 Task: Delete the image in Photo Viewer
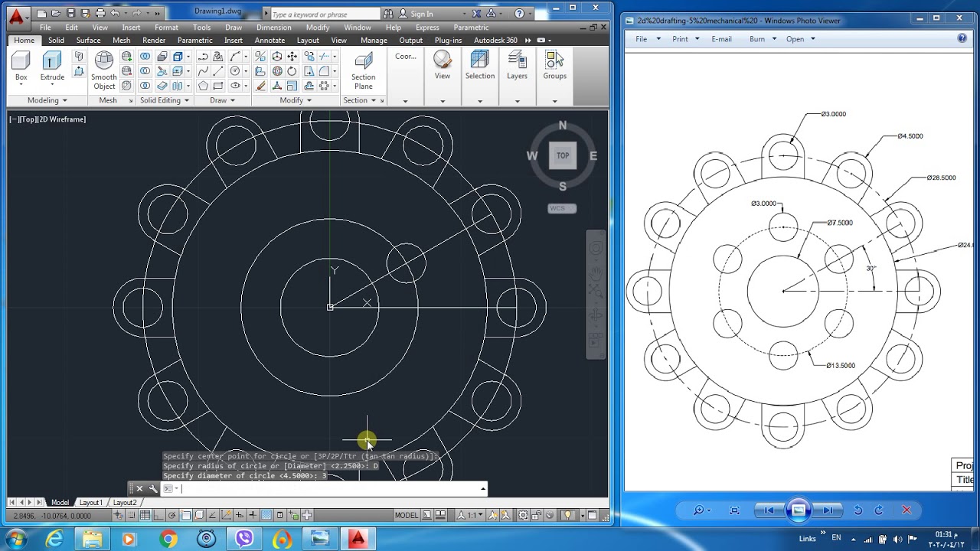[906, 510]
